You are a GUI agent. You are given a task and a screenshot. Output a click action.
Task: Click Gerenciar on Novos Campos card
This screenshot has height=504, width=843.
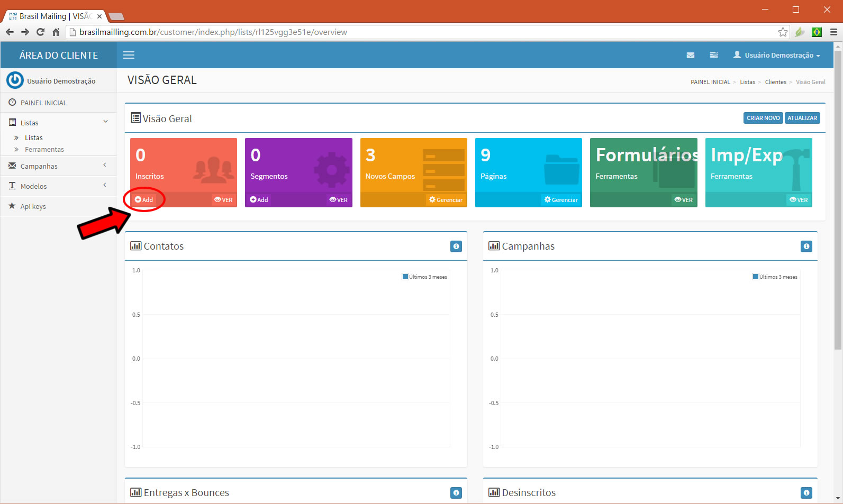(x=446, y=200)
